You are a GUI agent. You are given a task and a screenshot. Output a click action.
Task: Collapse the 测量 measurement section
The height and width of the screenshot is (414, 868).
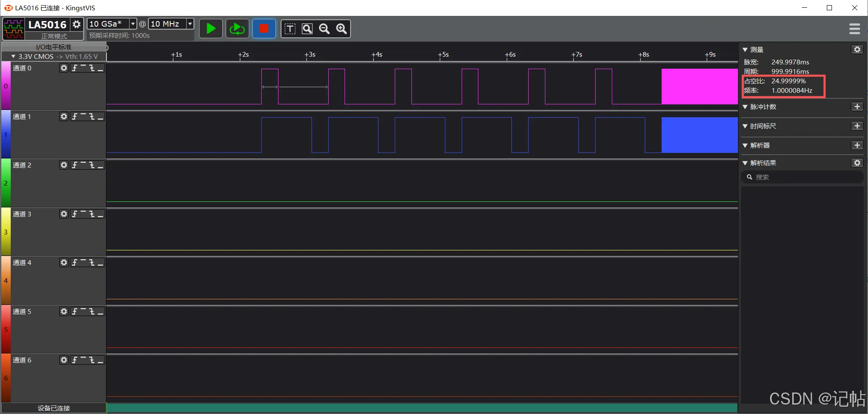745,50
